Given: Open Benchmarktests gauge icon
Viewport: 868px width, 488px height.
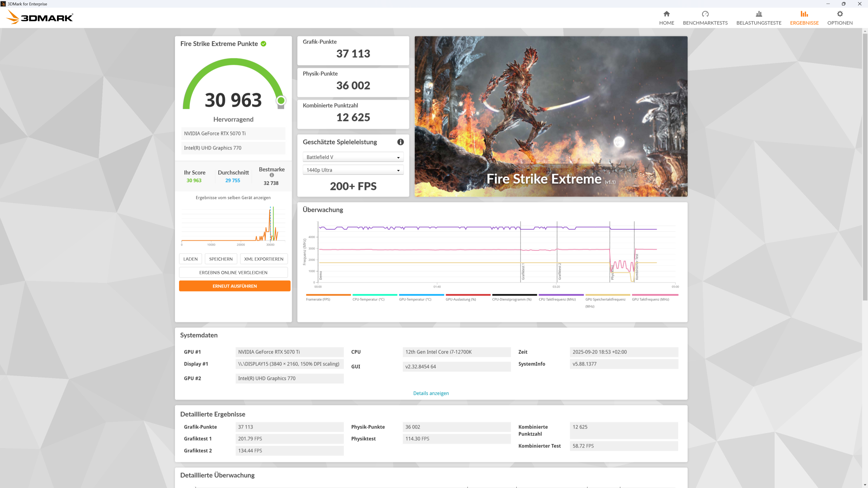Looking at the screenshot, I should (x=705, y=14).
